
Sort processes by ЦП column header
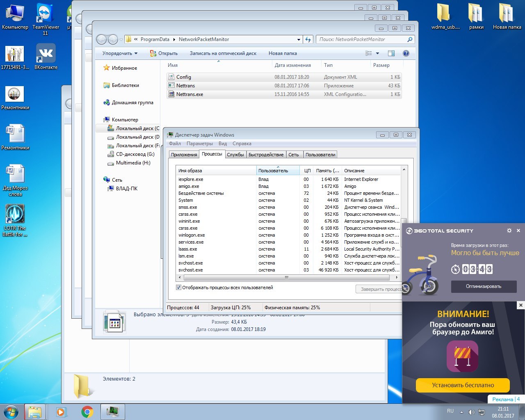click(x=307, y=171)
